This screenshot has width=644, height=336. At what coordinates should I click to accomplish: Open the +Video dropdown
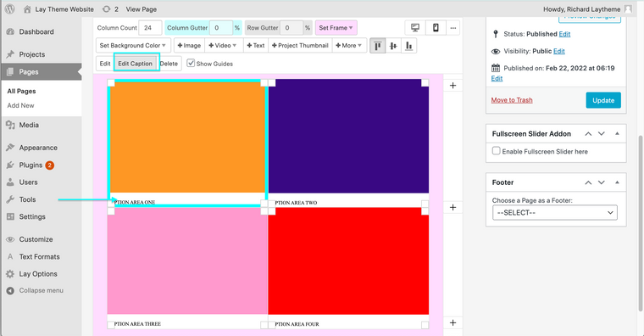pyautogui.click(x=223, y=46)
